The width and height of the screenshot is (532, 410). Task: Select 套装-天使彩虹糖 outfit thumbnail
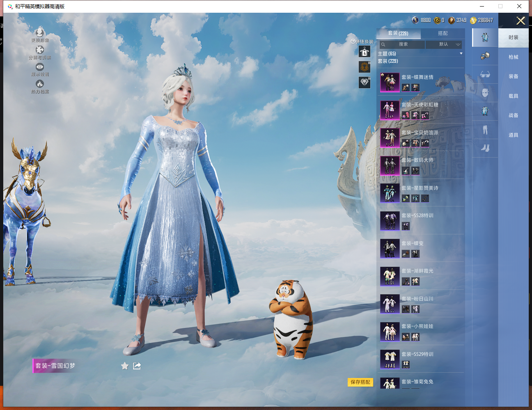click(390, 110)
